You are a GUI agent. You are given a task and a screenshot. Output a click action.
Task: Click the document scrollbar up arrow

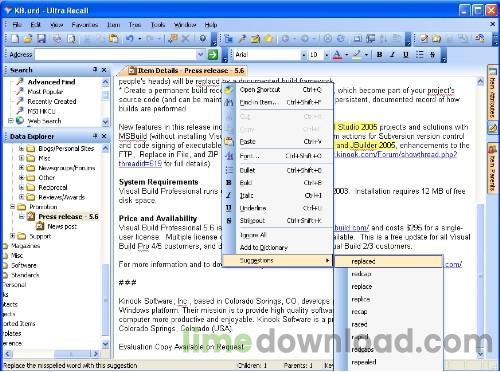[480, 81]
